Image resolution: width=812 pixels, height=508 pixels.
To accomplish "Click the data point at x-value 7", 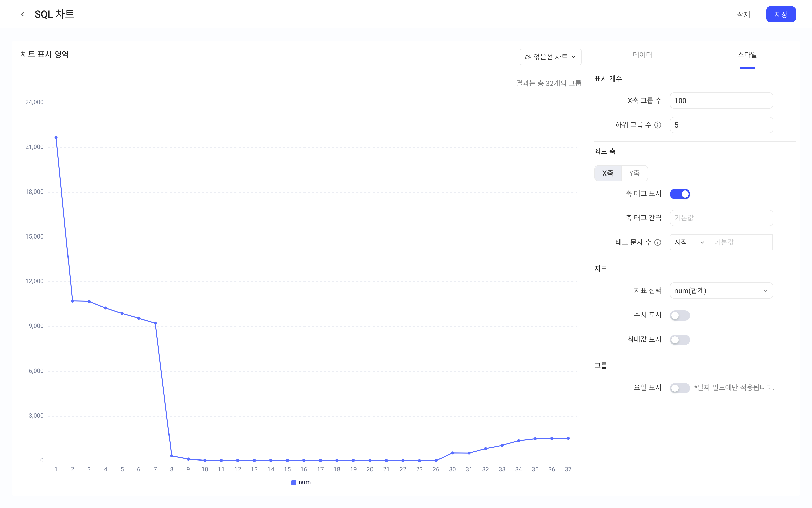I will tap(155, 323).
